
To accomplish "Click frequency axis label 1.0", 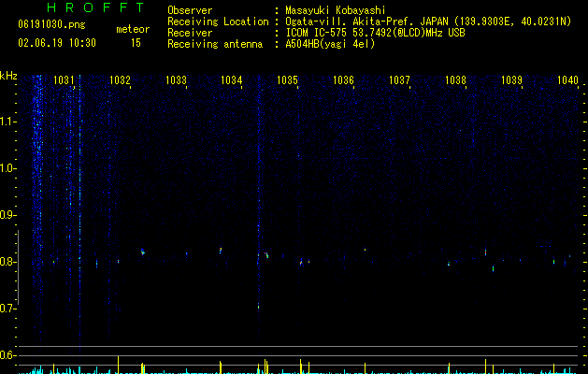I will [7, 168].
